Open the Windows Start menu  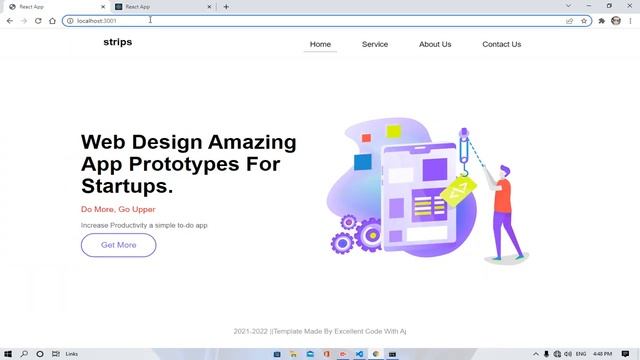pos(8,354)
